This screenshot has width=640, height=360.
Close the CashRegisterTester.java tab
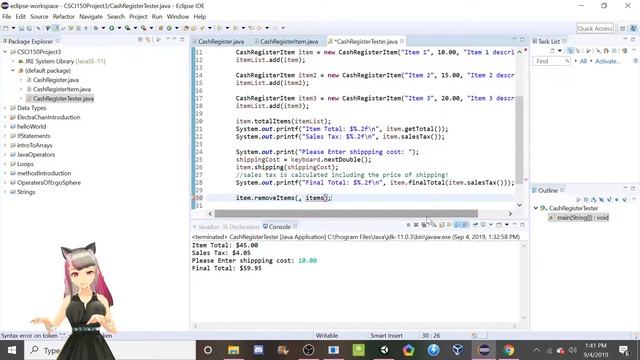pyautogui.click(x=402, y=41)
